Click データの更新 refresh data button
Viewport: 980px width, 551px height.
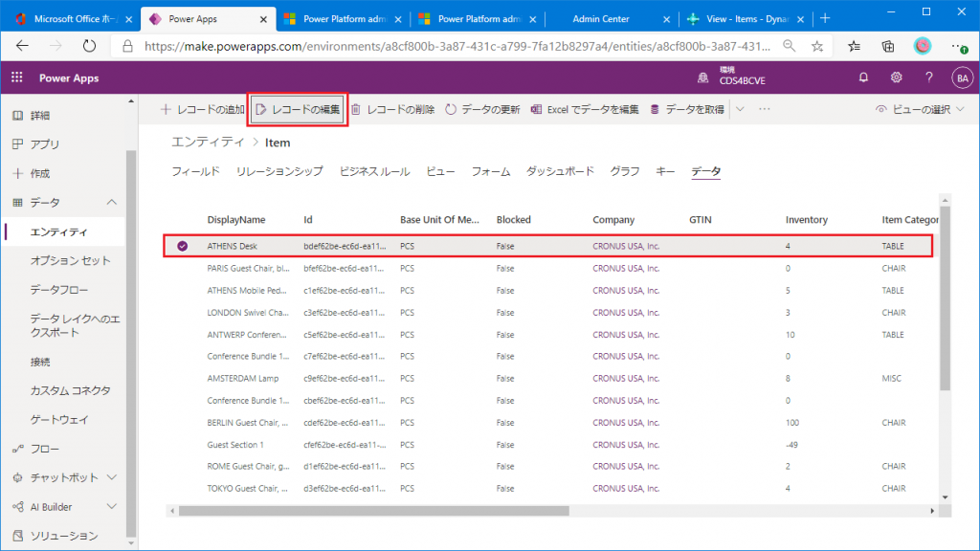click(482, 109)
